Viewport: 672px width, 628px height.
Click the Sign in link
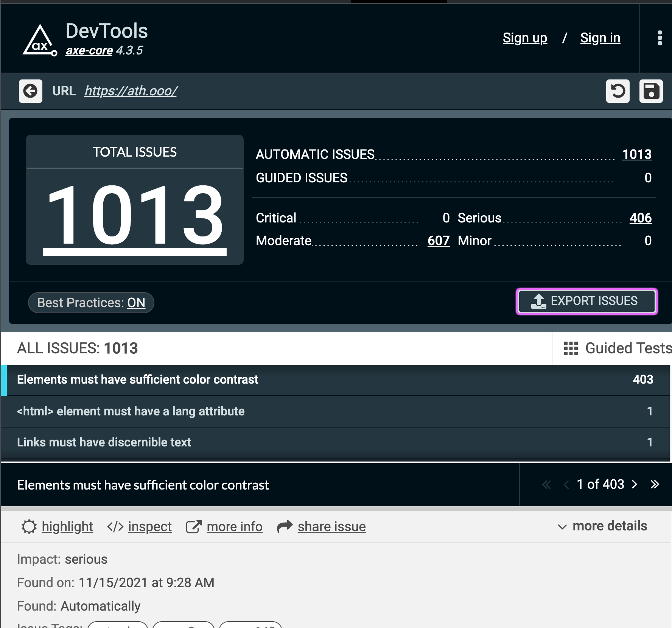[x=600, y=38]
